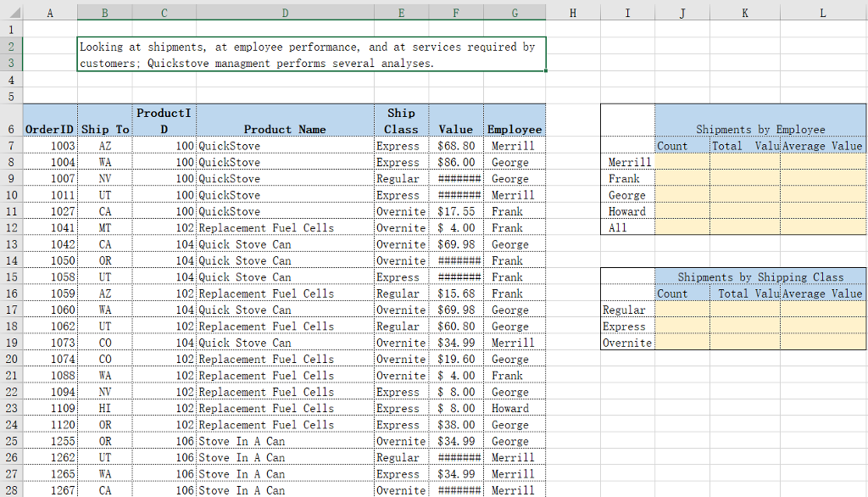Select the empty Count cell beside Express

click(682, 326)
